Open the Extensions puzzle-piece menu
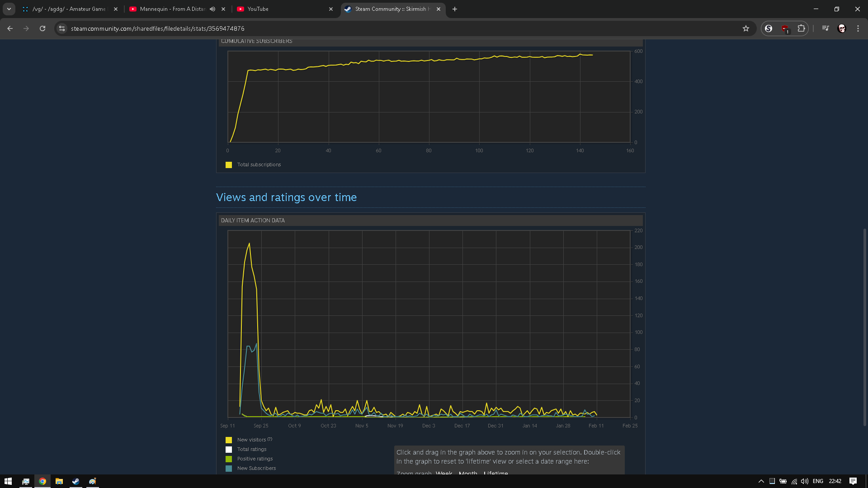 coord(801,28)
